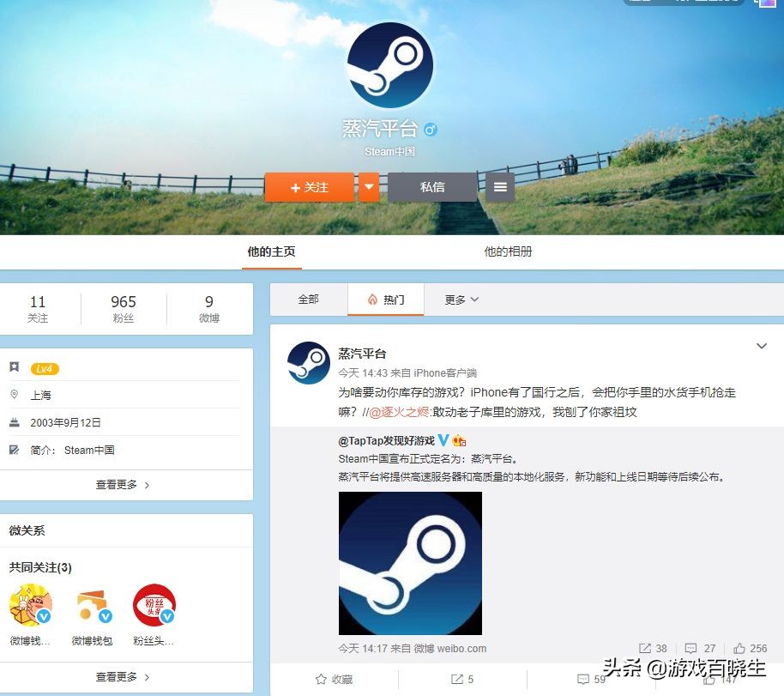
Task: Click the 粉丝头条 red badge icon
Action: point(154,603)
